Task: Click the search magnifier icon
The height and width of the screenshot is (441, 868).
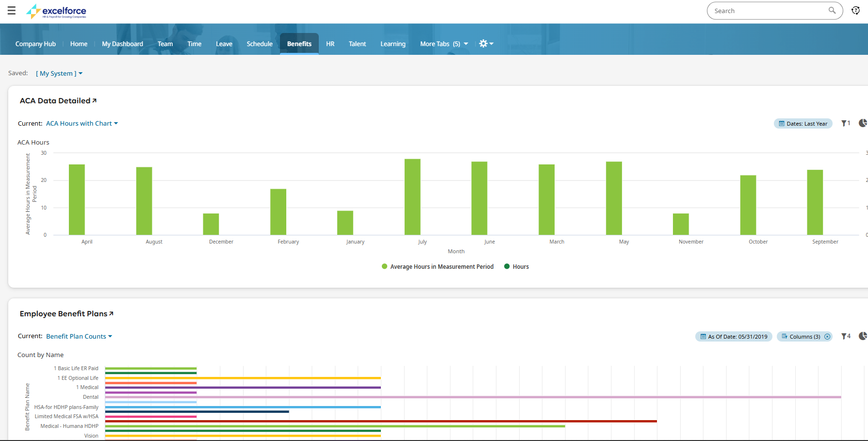Action: point(832,10)
